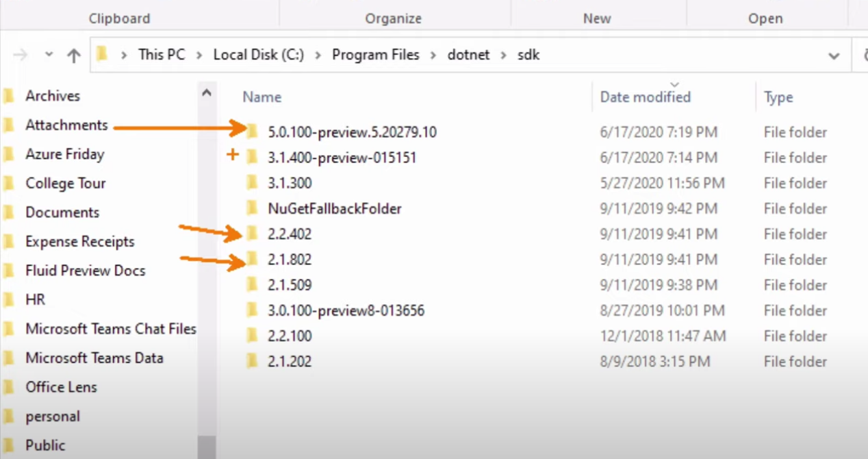The width and height of the screenshot is (868, 459).
Task: Click the New ribbon section
Action: 598,18
